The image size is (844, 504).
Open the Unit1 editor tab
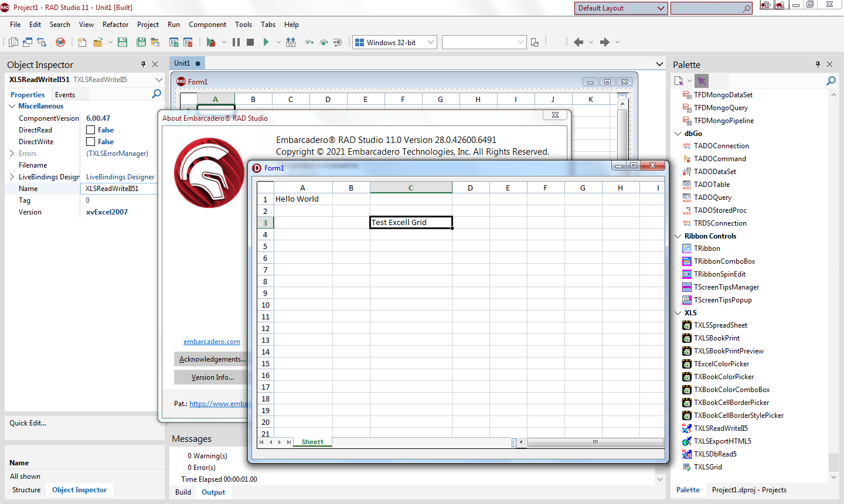pyautogui.click(x=187, y=63)
